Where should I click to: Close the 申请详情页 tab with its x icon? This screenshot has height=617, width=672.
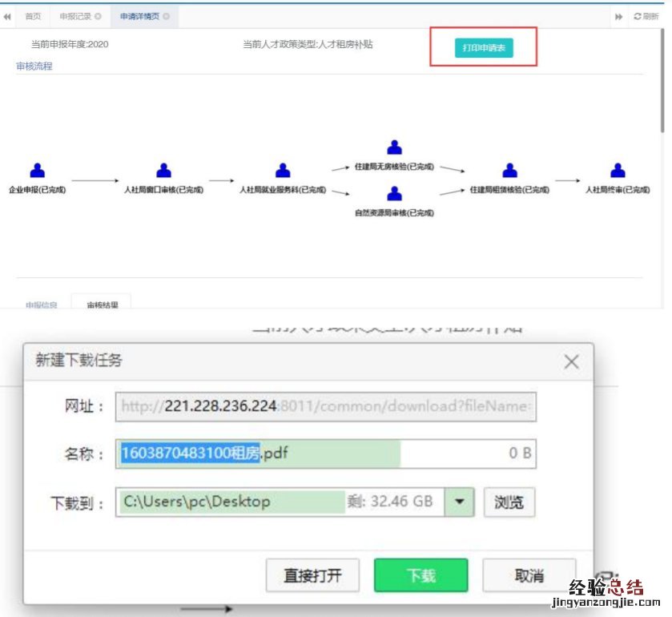coord(167,16)
